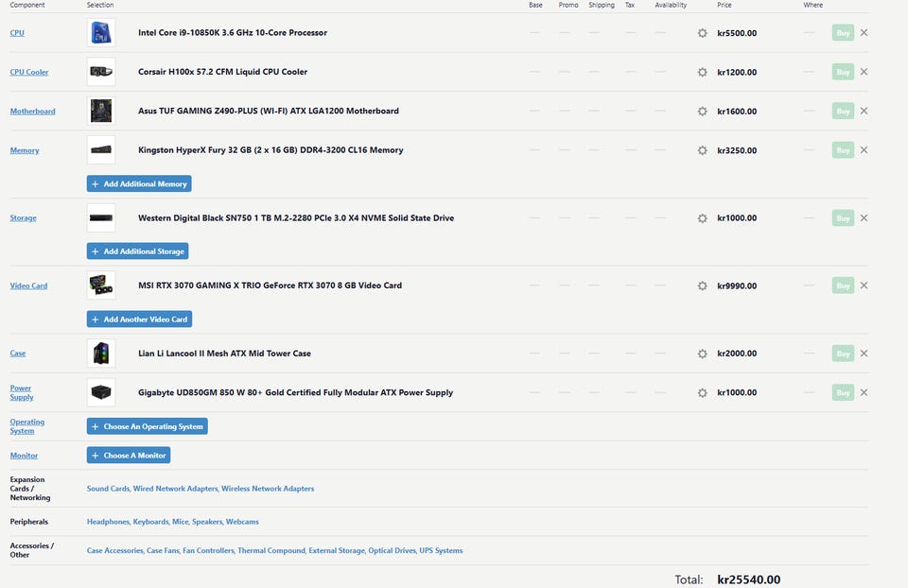This screenshot has width=908, height=588.
Task: Browse UPS Systems accessories link
Action: point(441,550)
